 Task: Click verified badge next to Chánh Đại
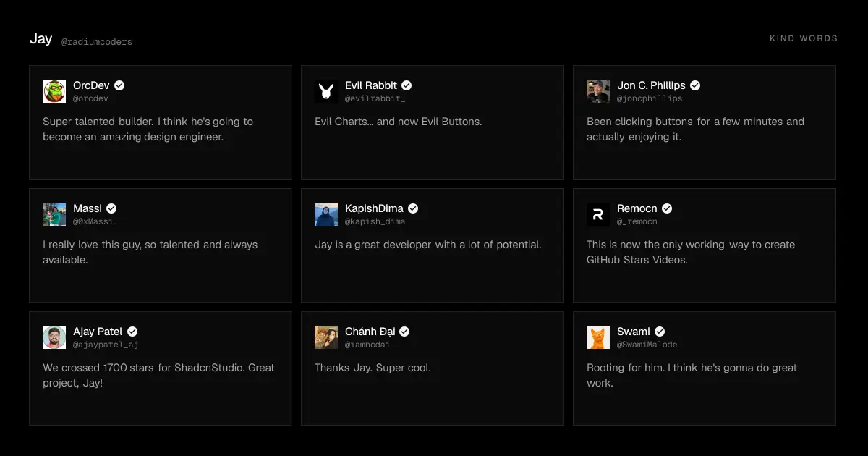(x=404, y=332)
